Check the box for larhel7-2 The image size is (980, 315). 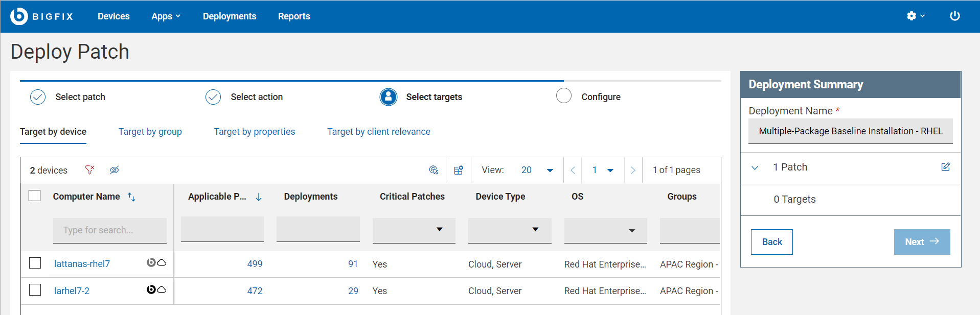[x=35, y=290]
